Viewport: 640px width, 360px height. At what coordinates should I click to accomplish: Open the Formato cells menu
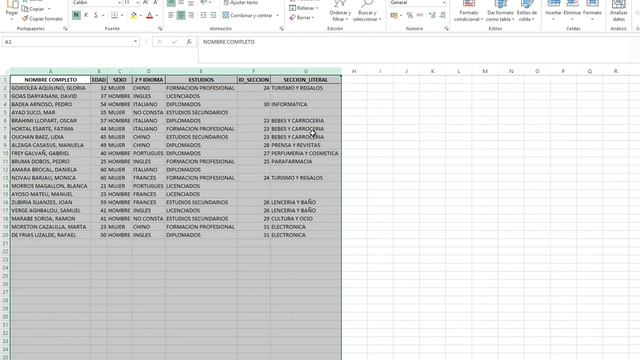point(592,11)
